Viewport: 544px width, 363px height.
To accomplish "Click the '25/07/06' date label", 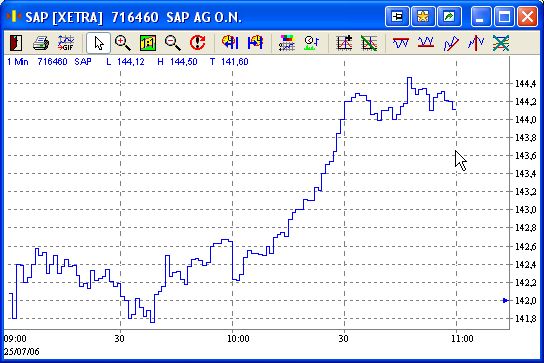I will [x=22, y=352].
